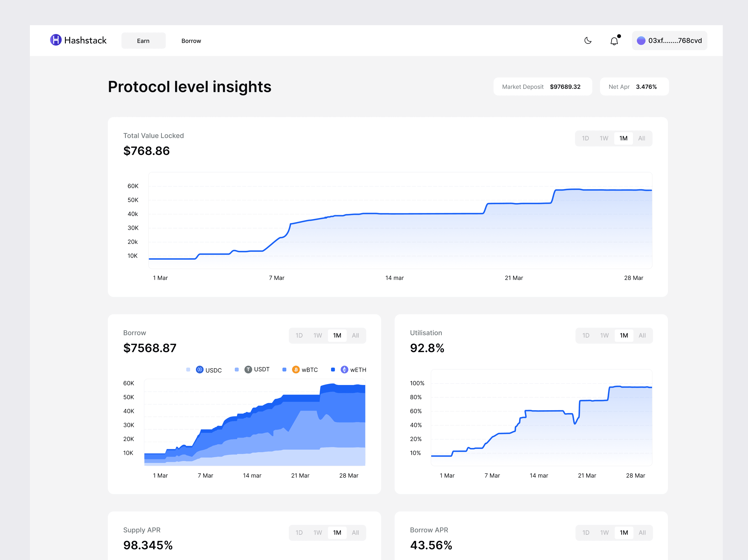The height and width of the screenshot is (560, 748).
Task: Click the Market Deposit stat pill
Action: tap(542, 87)
